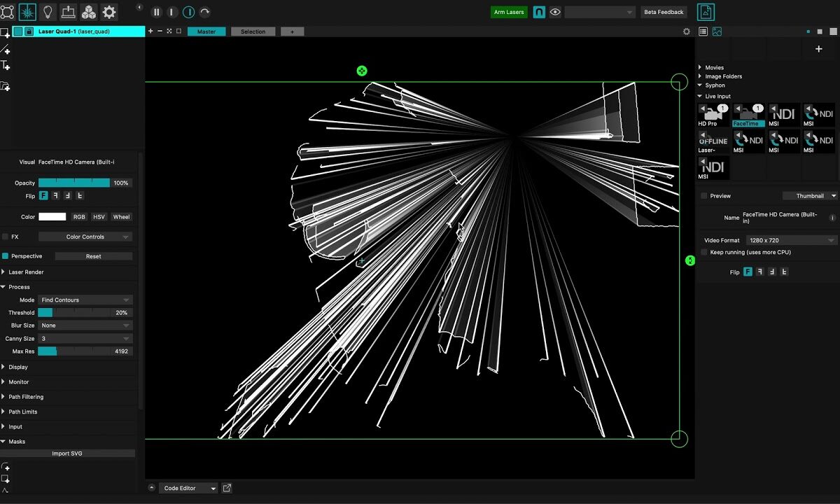Select the laser mode icon in top toolbar
The height and width of the screenshot is (504, 840).
[x=27, y=12]
